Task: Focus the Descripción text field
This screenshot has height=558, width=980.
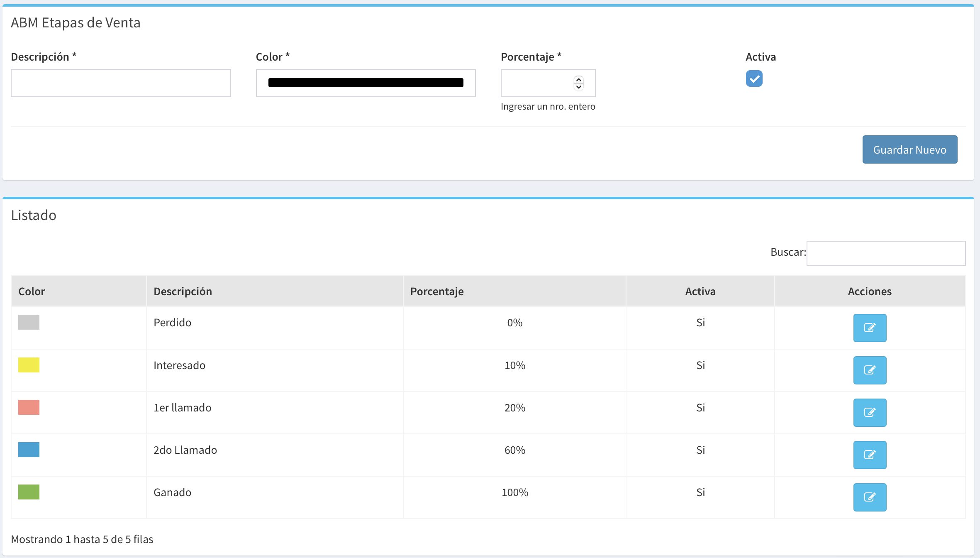Action: tap(121, 83)
